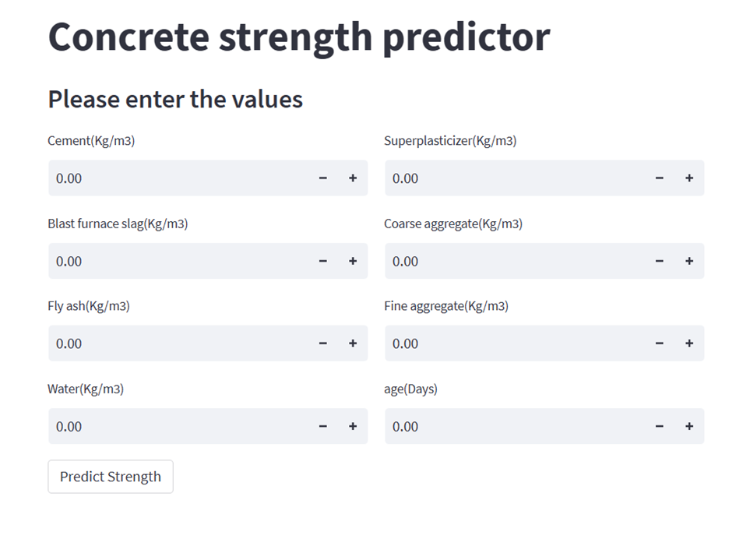Increment the Blast furnace slag value
Screen dimensions: 750x560
[x=352, y=261]
